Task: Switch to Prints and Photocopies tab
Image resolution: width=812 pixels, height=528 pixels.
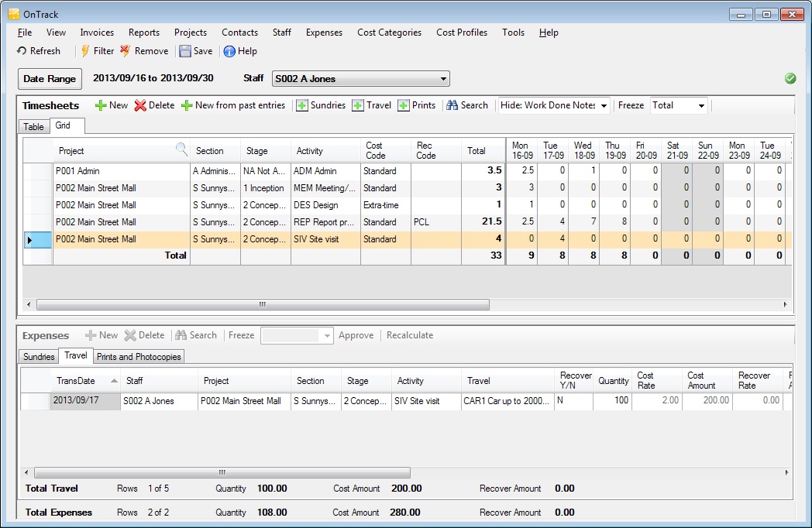Action: pos(139,357)
